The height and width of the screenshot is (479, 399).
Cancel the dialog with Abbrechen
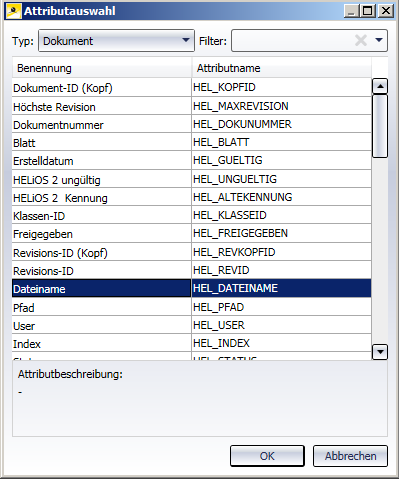pyautogui.click(x=350, y=456)
